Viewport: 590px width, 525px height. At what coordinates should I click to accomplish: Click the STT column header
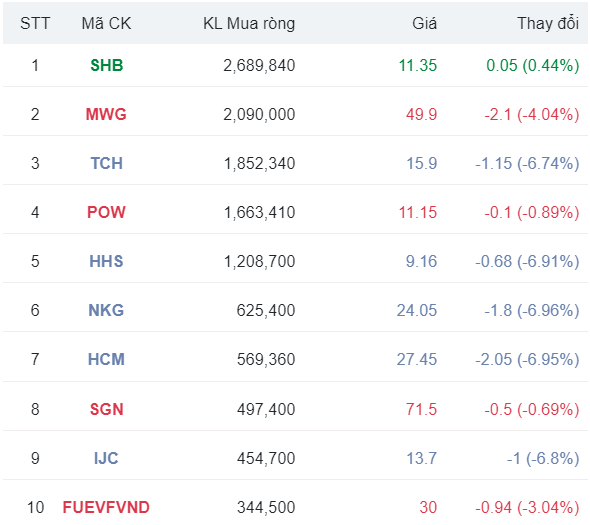click(x=35, y=23)
